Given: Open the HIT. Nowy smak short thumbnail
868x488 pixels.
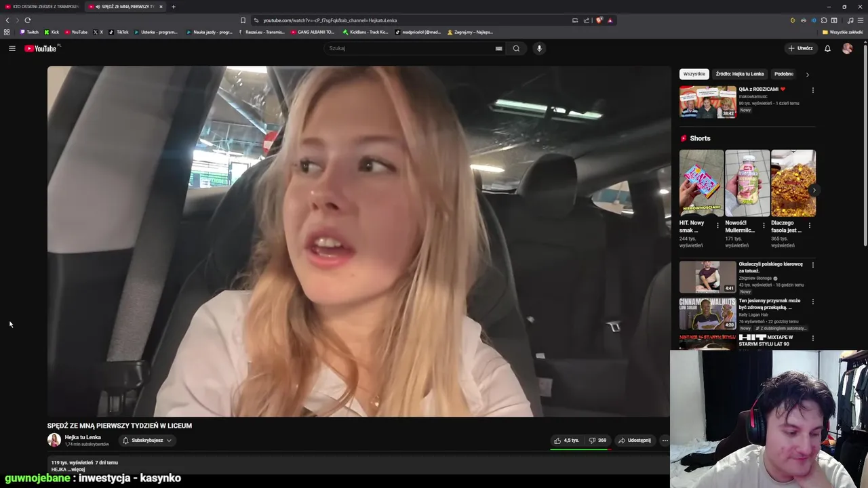Looking at the screenshot, I should pyautogui.click(x=701, y=183).
